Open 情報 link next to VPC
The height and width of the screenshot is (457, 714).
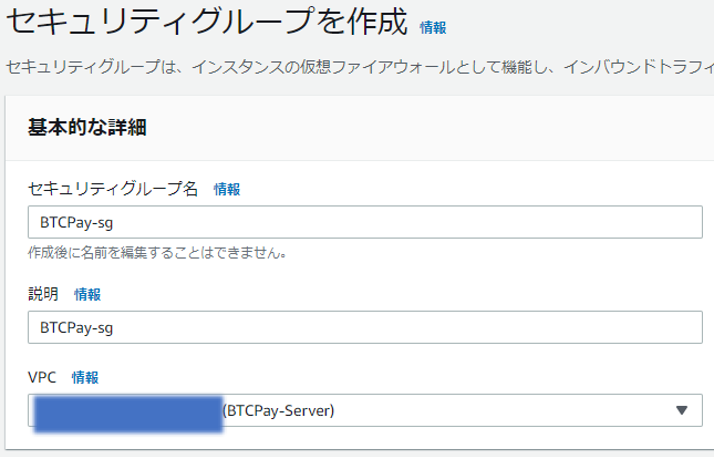point(85,377)
